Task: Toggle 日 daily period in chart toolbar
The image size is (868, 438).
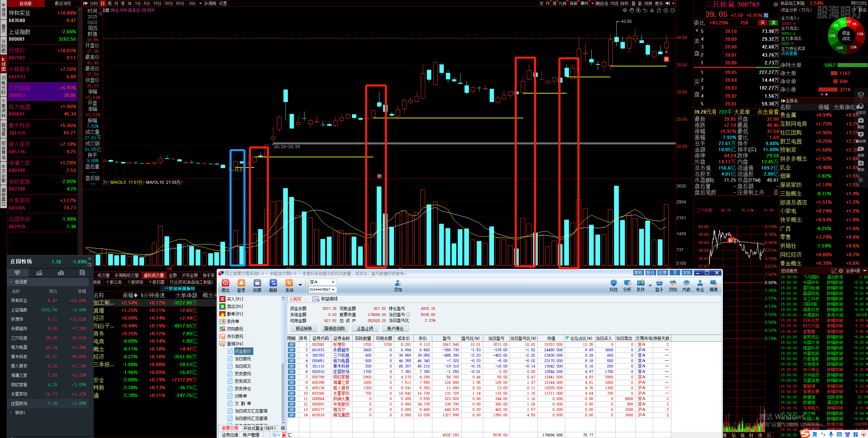Action: [x=103, y=3]
